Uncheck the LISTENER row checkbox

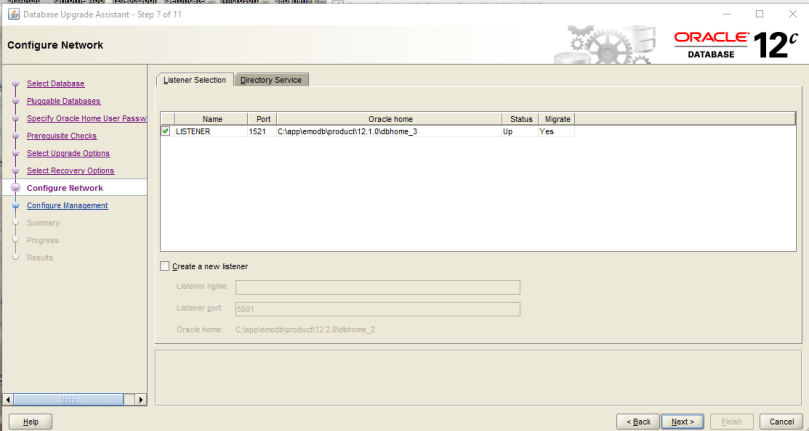coord(166,131)
